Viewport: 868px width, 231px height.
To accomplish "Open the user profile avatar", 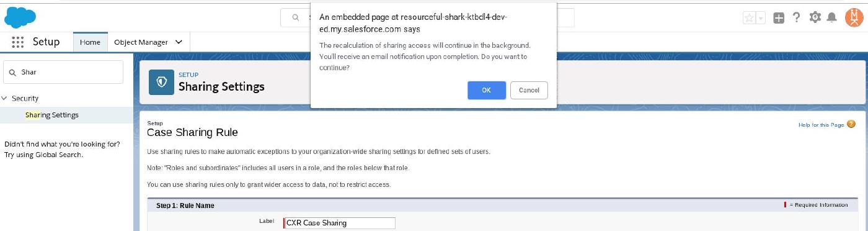I will (854, 17).
